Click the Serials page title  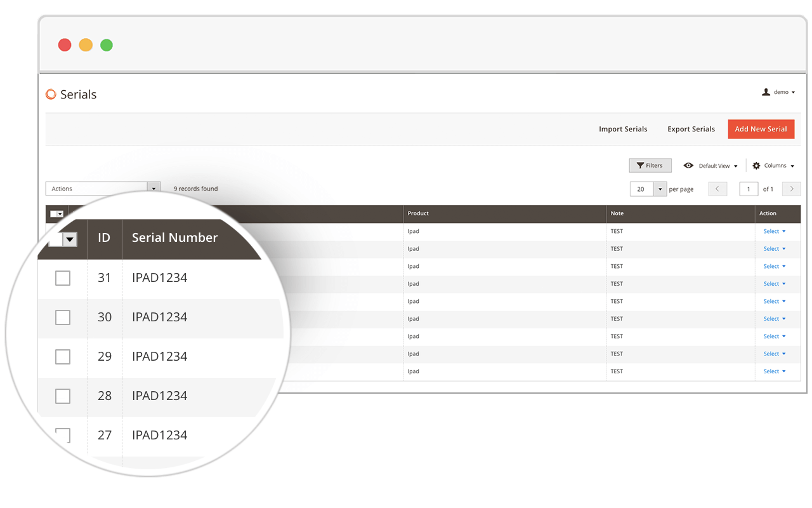[x=78, y=95]
